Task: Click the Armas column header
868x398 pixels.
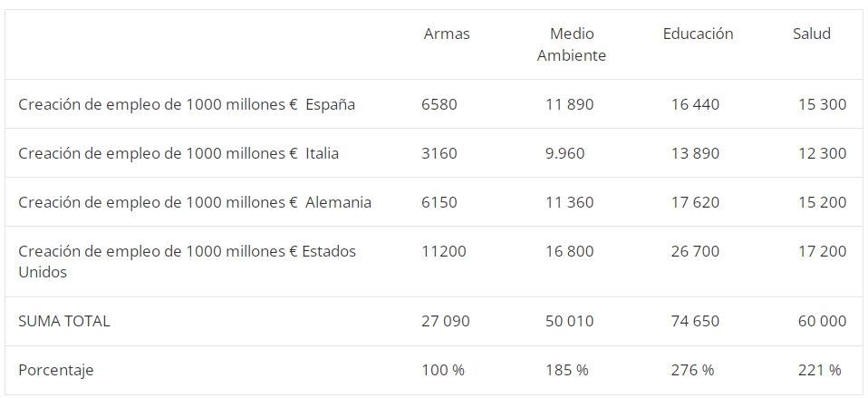Action: pos(446,34)
